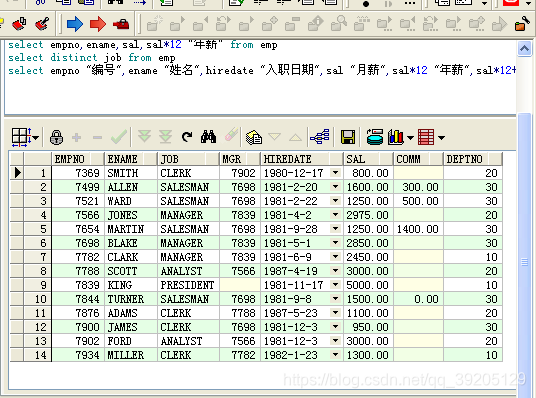Screen dimensions: 536x398
Task: Click the SAL cell '950.00'
Action: [368, 327]
